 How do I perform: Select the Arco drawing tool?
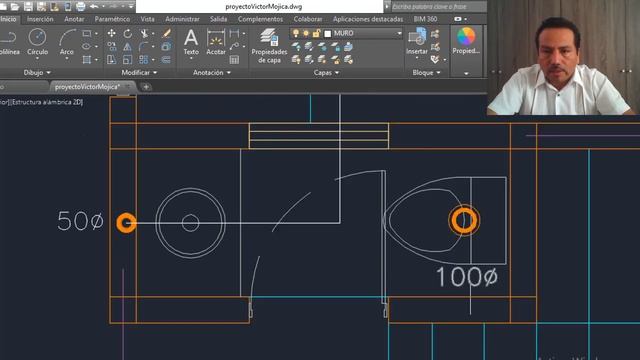(67, 41)
